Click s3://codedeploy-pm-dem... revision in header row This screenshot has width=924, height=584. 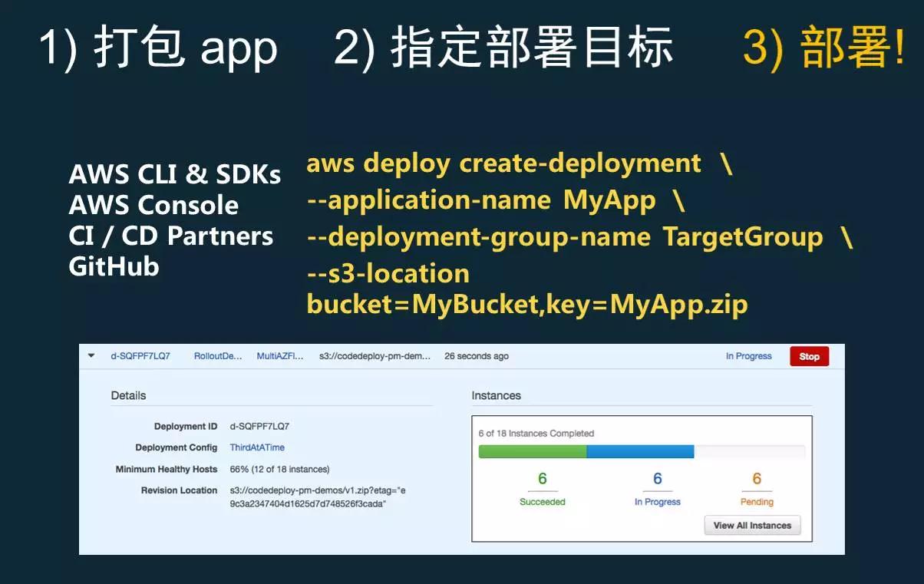pyautogui.click(x=375, y=356)
